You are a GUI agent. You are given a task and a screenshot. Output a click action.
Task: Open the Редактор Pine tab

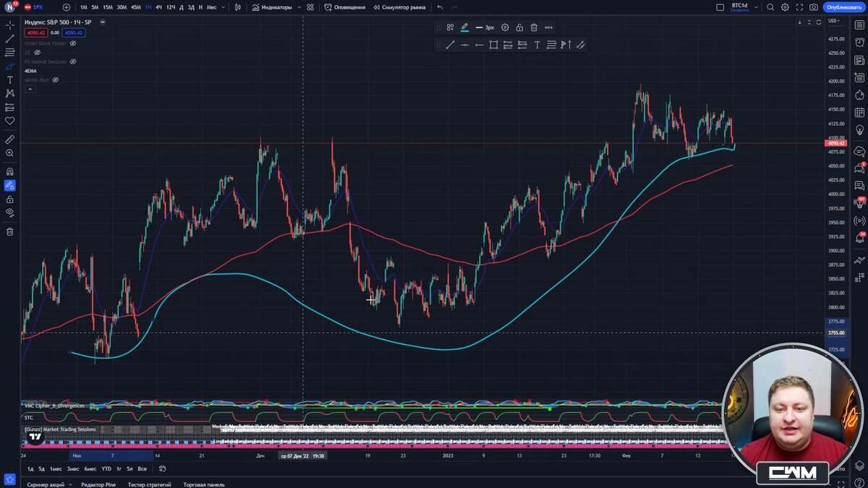click(x=98, y=484)
